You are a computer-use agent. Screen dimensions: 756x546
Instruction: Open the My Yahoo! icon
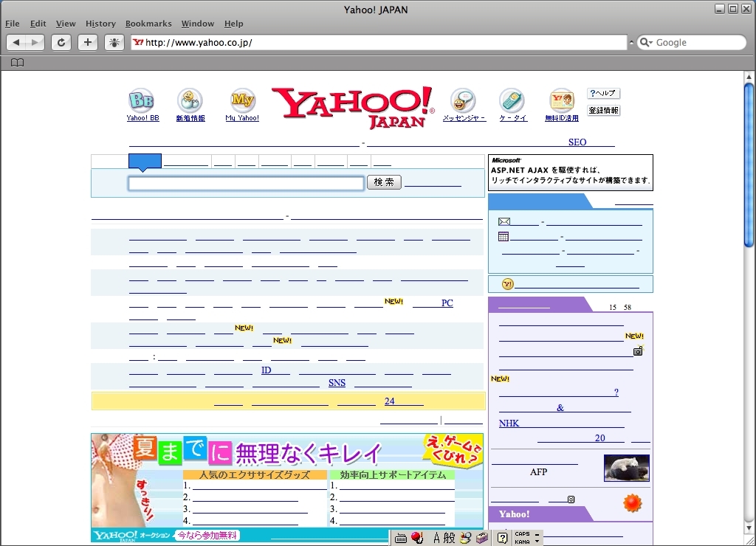(242, 100)
